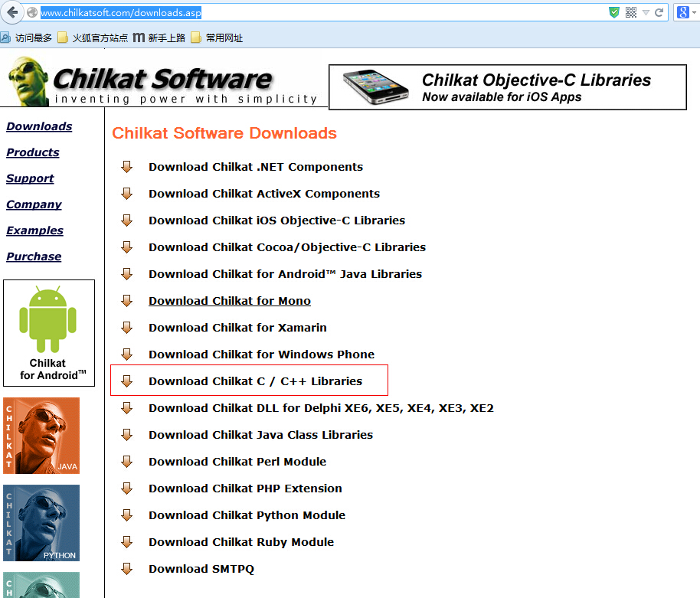The height and width of the screenshot is (598, 700).
Task: Open Download Chilkat iOS Objective-C Libraries
Action: click(x=276, y=221)
